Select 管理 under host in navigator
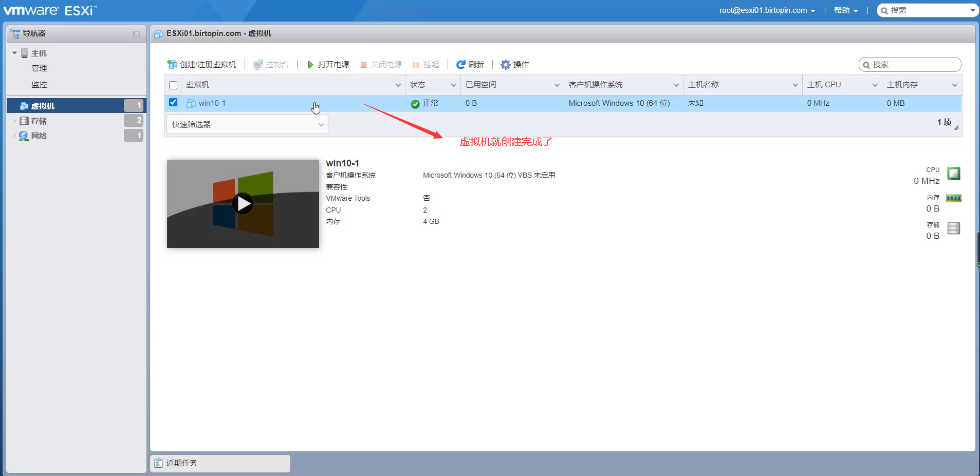Screen dimensions: 980x476 pyautogui.click(x=39, y=68)
